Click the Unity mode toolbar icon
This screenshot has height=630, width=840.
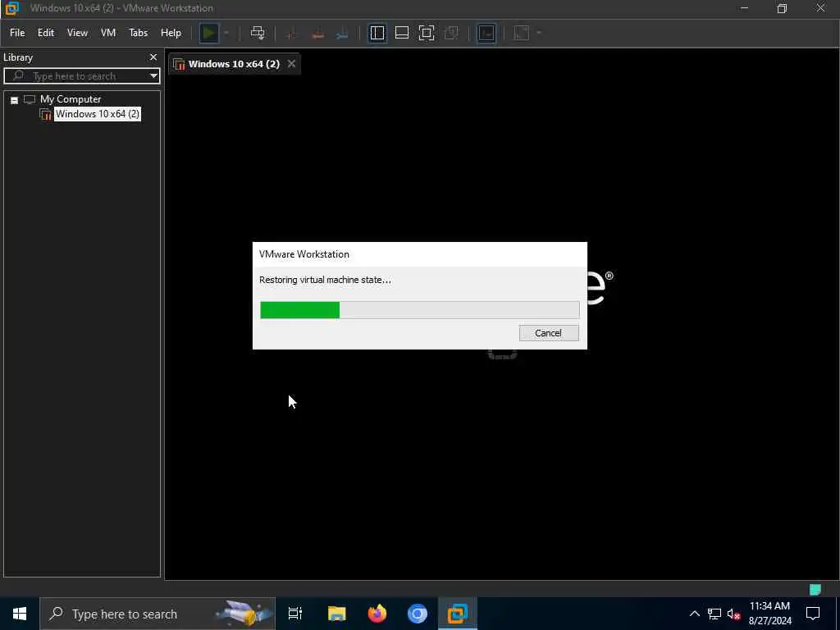451,33
